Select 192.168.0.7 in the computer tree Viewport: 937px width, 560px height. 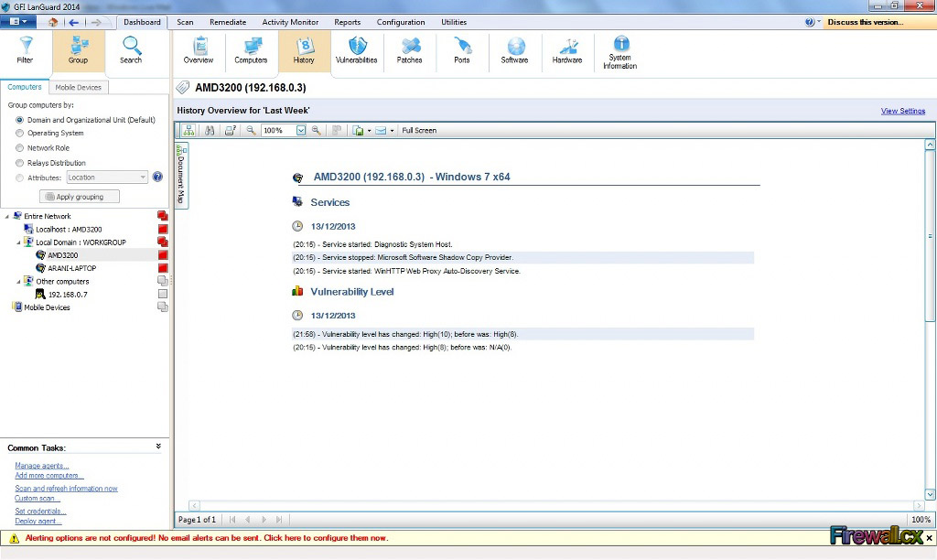(68, 295)
